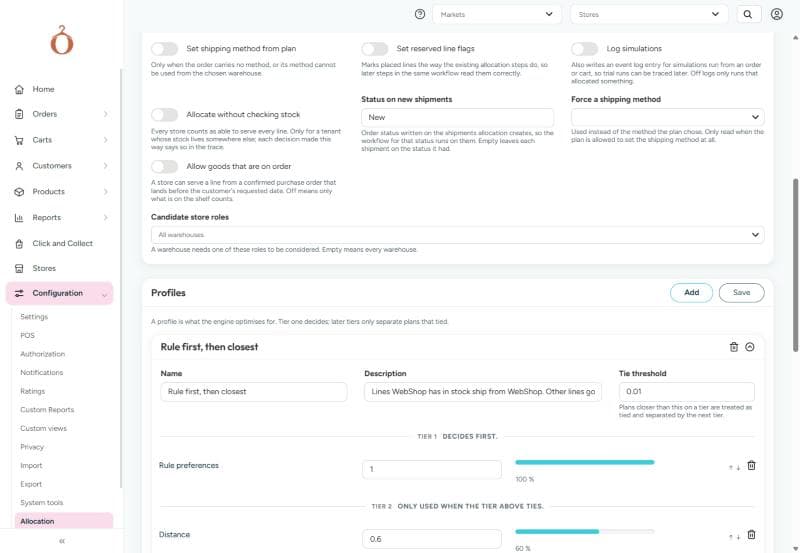
Task: Open Privacy configuration page
Action: pos(32,447)
